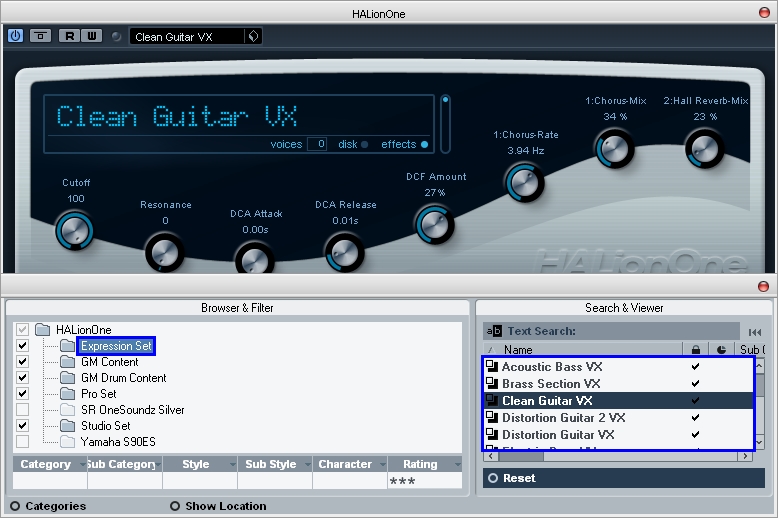Uncheck the Pro Set checkbox

[x=22, y=393]
